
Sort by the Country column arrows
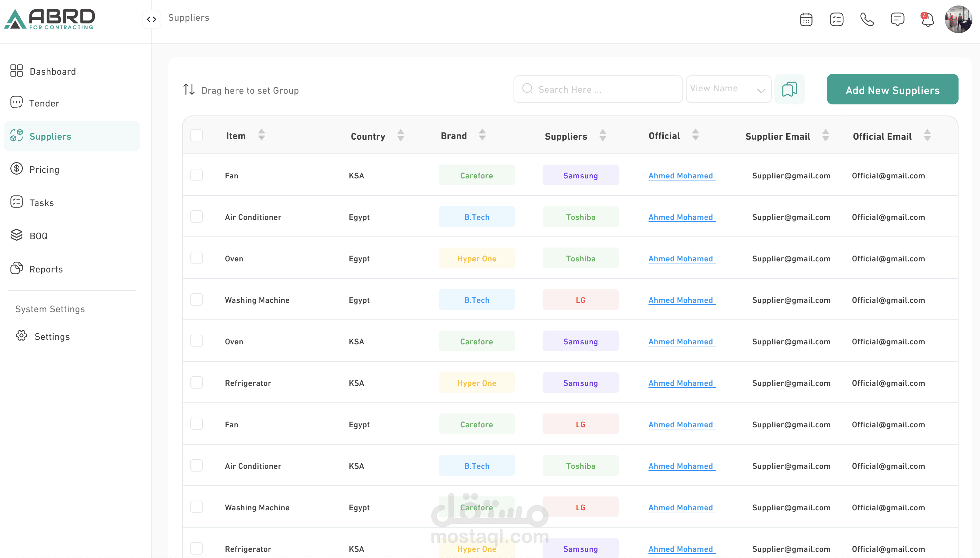(400, 135)
